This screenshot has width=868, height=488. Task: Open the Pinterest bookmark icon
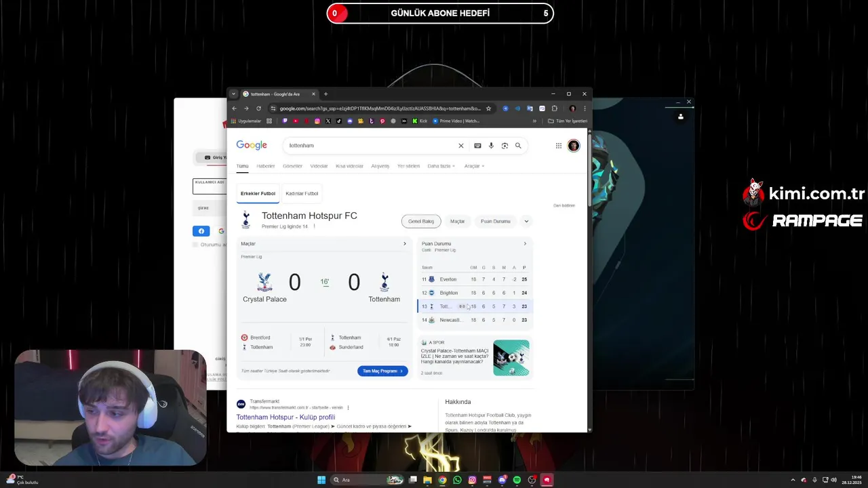pos(382,121)
